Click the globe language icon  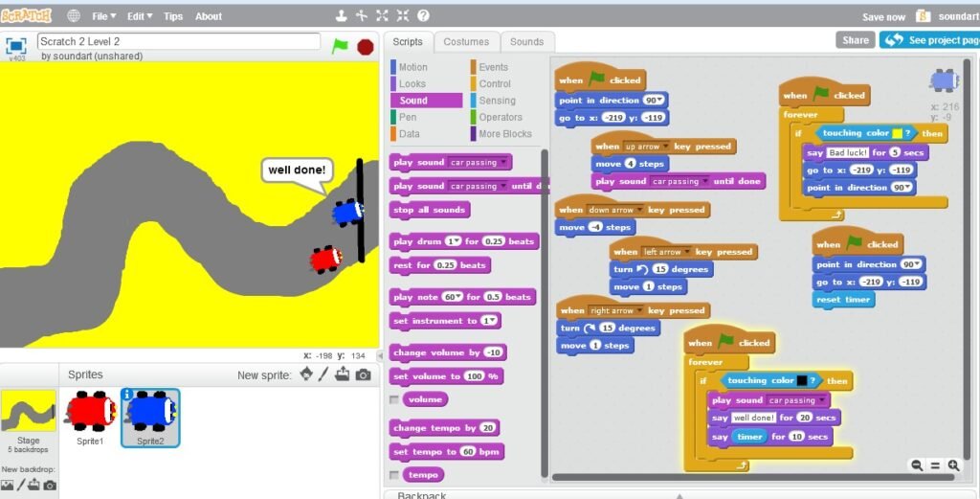pyautogui.click(x=74, y=16)
